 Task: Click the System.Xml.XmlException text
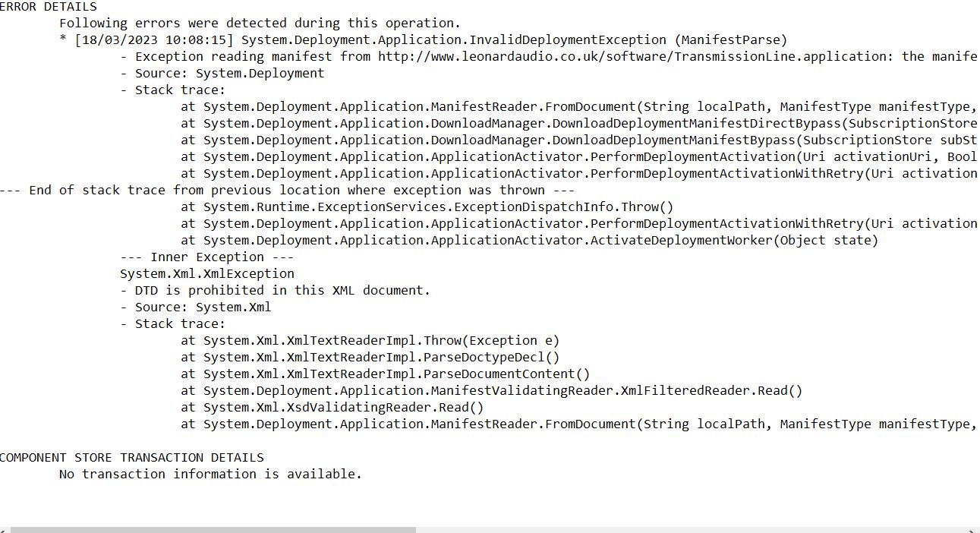coord(207,273)
